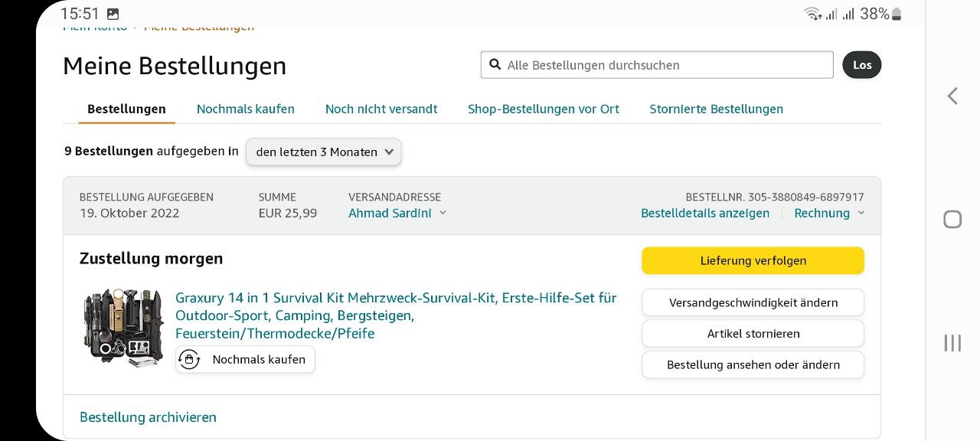This screenshot has width=980, height=441.
Task: Click Artikel stornieren button
Action: [753, 334]
